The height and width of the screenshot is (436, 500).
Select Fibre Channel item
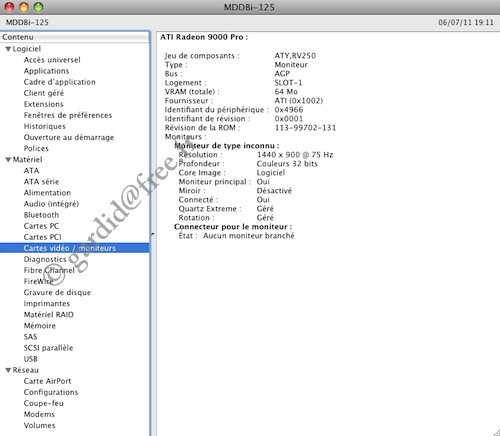pos(49,270)
